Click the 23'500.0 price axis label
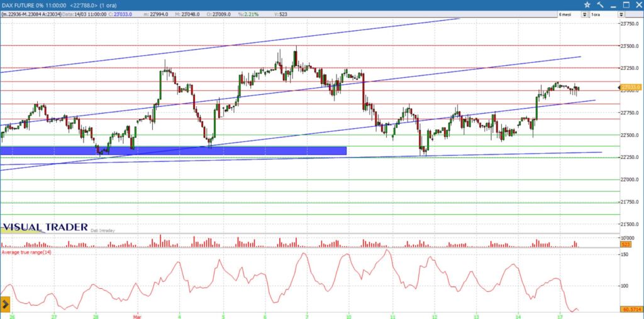644x319 pixels. 629,45
